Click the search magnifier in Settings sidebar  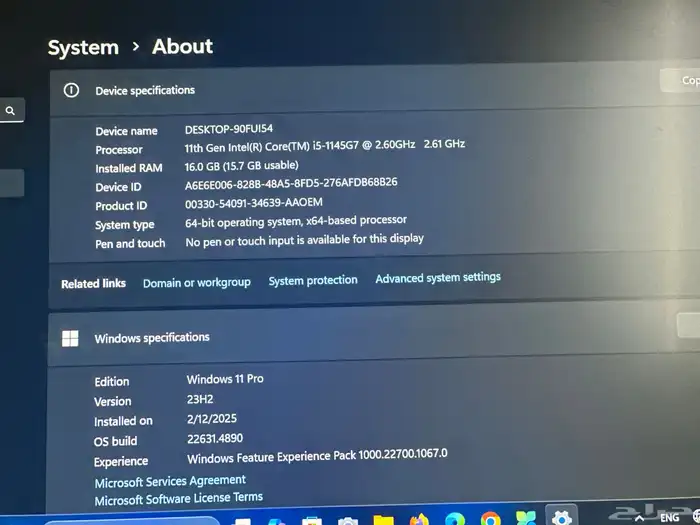click(10, 110)
